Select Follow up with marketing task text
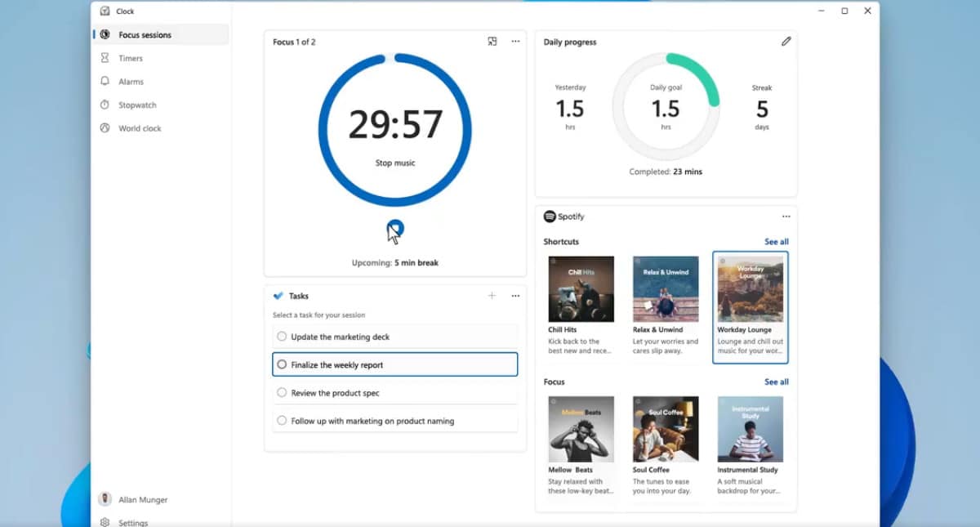The width and height of the screenshot is (980, 527). (372, 421)
